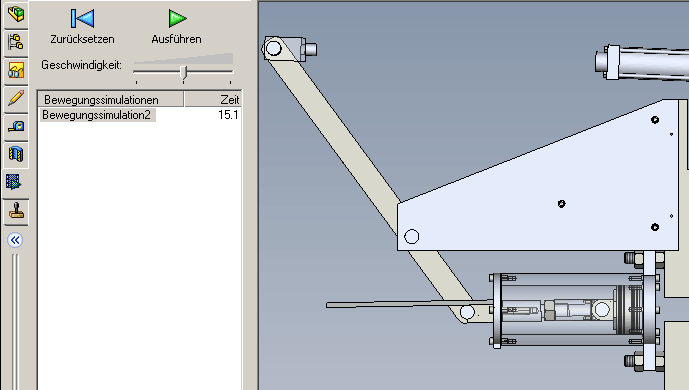Open the tape measure sensors tab
Viewport: 689px width, 390px height.
[16, 126]
